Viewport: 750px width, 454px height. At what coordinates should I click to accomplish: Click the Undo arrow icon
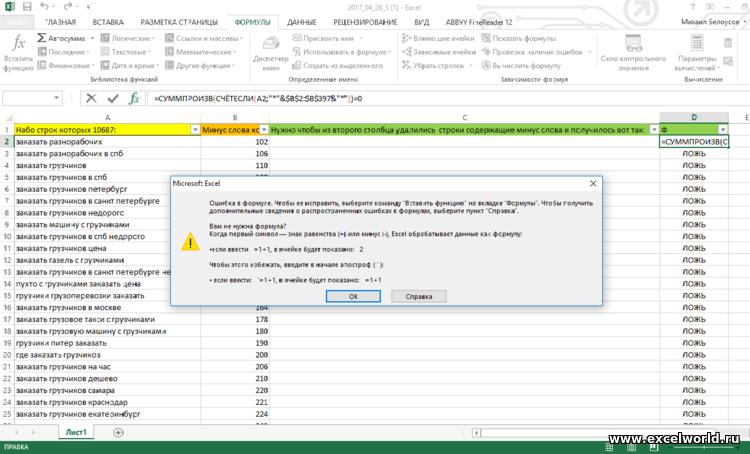click(44, 7)
